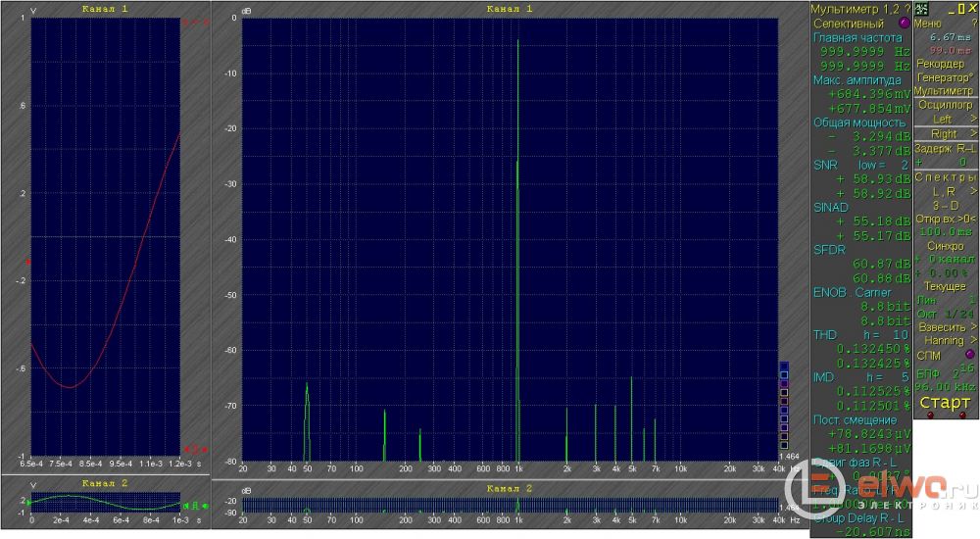The height and width of the screenshot is (539, 980).
Task: Click the red trigger level marker on left axis
Action: tap(27, 263)
